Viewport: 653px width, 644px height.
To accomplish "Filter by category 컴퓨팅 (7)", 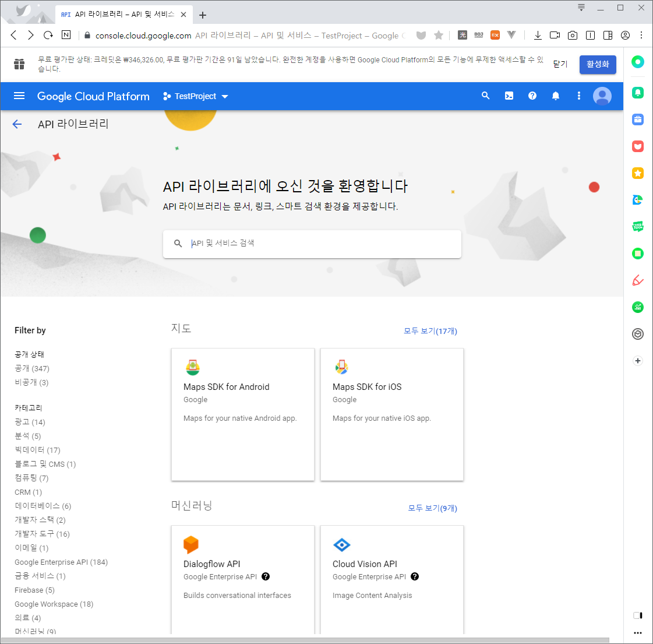I will point(31,478).
